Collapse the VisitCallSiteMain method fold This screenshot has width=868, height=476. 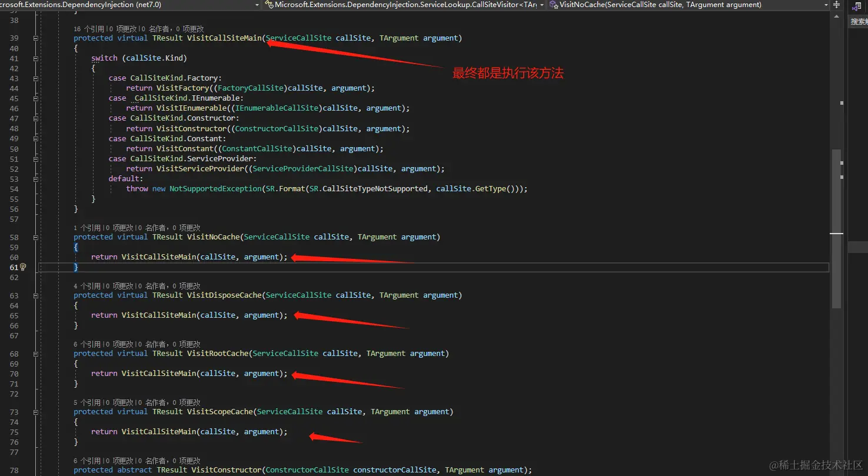[35, 37]
